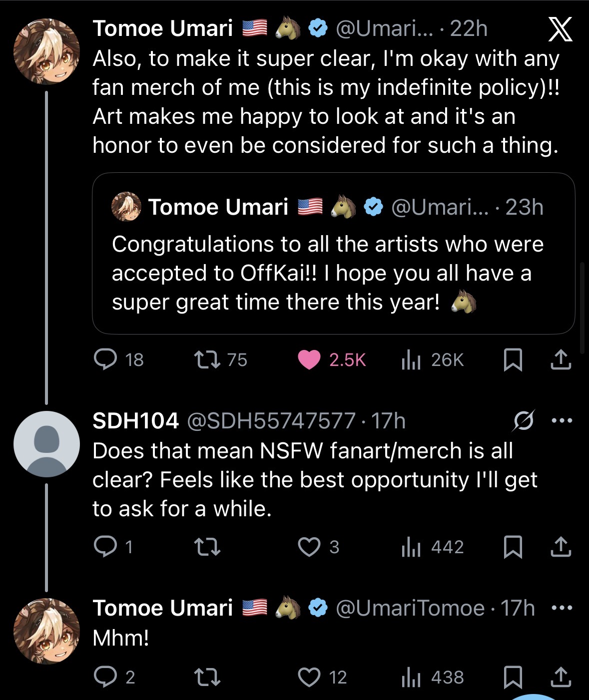The width and height of the screenshot is (589, 700).
Task: Repost SDH104's reply
Action: [207, 547]
